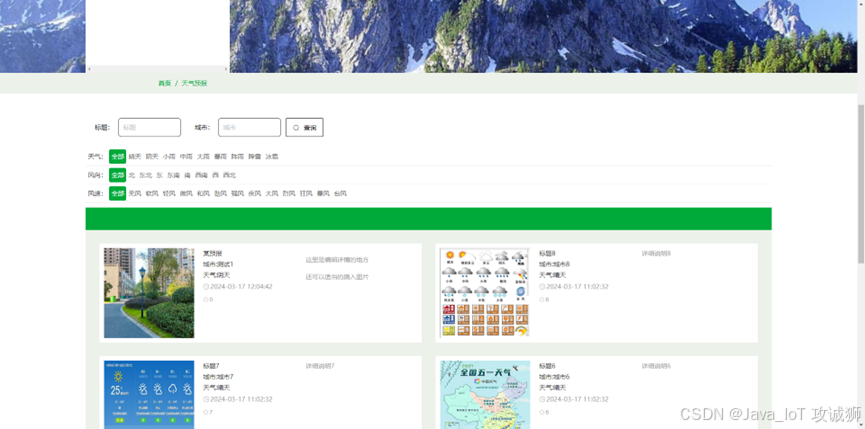This screenshot has width=865, height=429.
Task: Click description 详细说明7
Action: coord(321,366)
